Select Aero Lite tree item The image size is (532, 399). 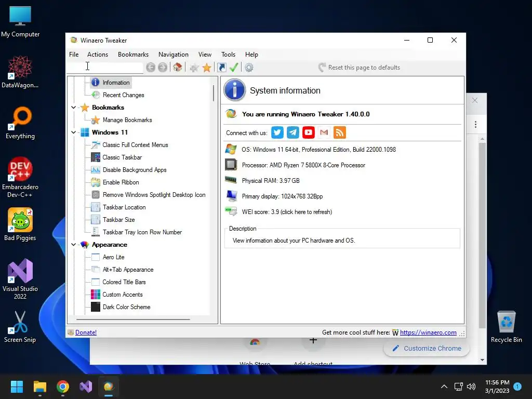113,257
